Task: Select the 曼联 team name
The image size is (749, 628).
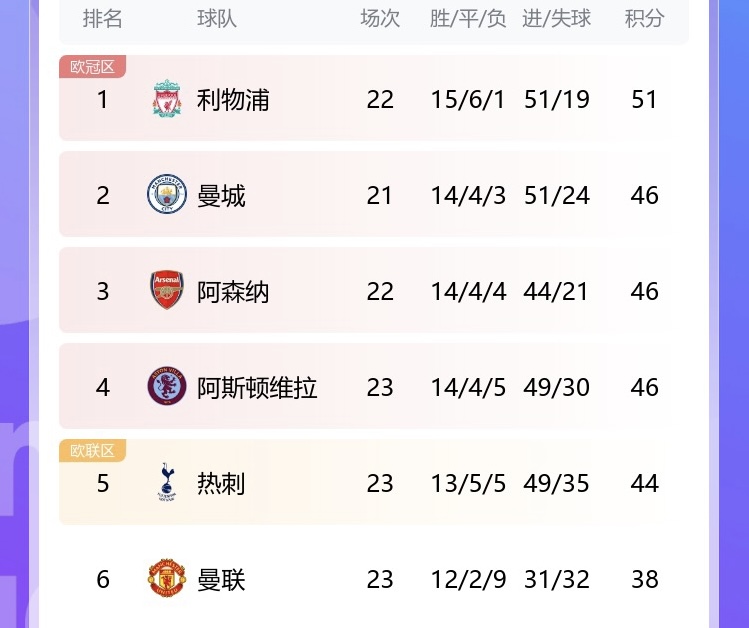Action: (x=221, y=580)
